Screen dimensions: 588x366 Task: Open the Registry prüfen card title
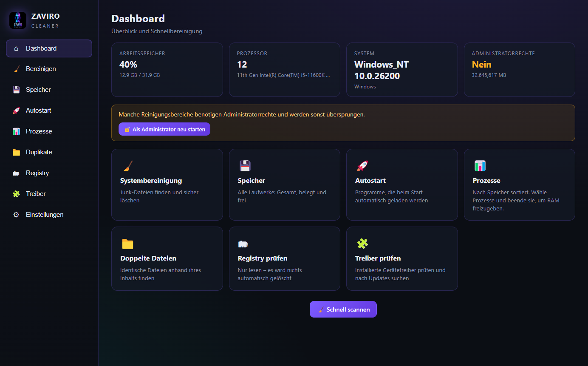pos(263,258)
